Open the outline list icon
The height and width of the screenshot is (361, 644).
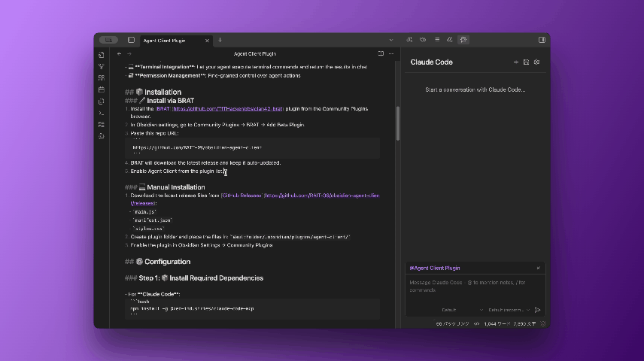[436, 39]
